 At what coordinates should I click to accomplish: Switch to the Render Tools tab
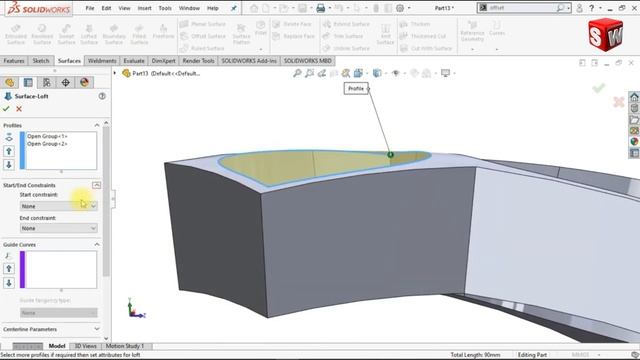(x=198, y=61)
